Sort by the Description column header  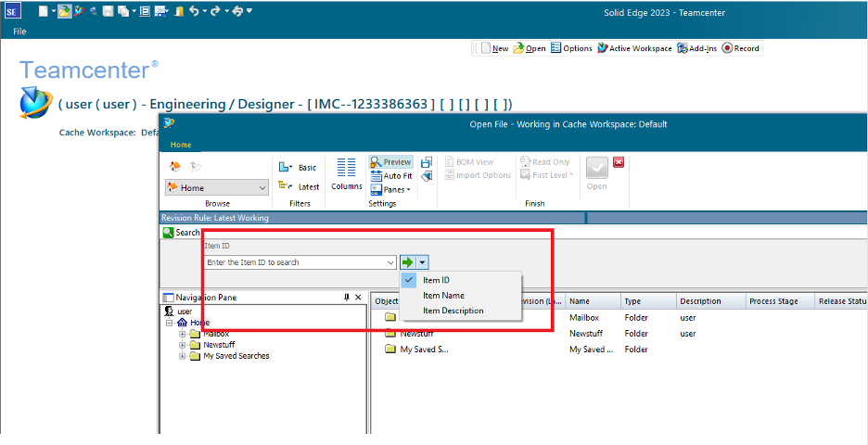coord(710,301)
